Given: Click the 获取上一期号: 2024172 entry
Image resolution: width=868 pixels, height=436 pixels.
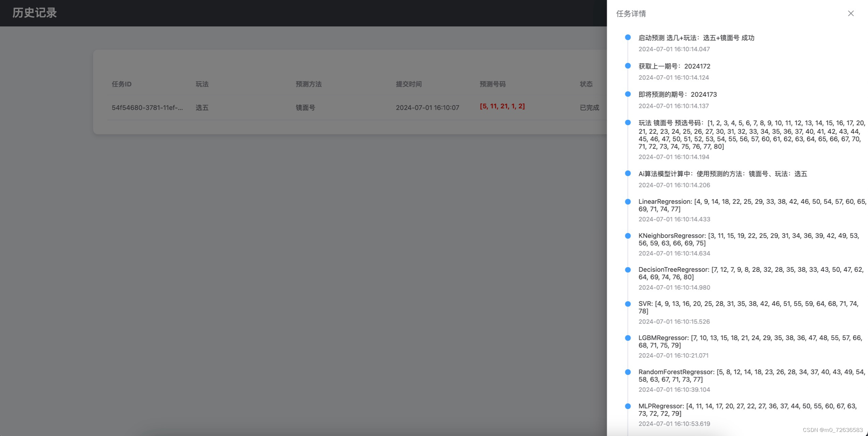Looking at the screenshot, I should pos(674,66).
